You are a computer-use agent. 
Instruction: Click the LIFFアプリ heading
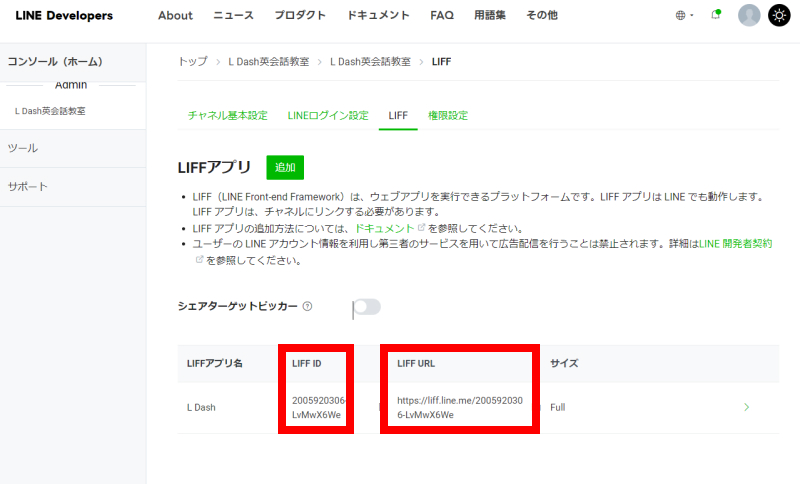(214, 167)
